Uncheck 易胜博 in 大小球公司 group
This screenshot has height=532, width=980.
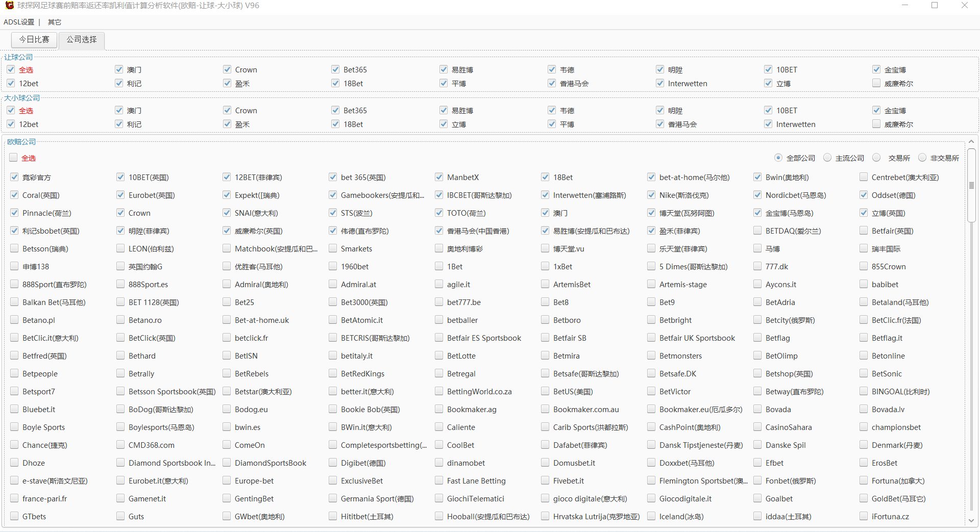pyautogui.click(x=444, y=110)
